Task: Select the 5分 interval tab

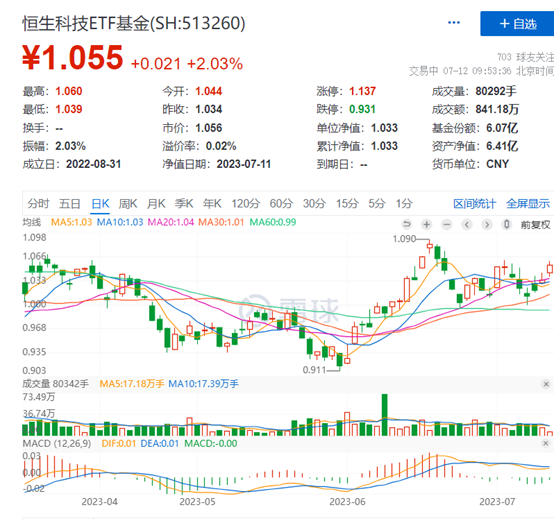Action: [377, 203]
